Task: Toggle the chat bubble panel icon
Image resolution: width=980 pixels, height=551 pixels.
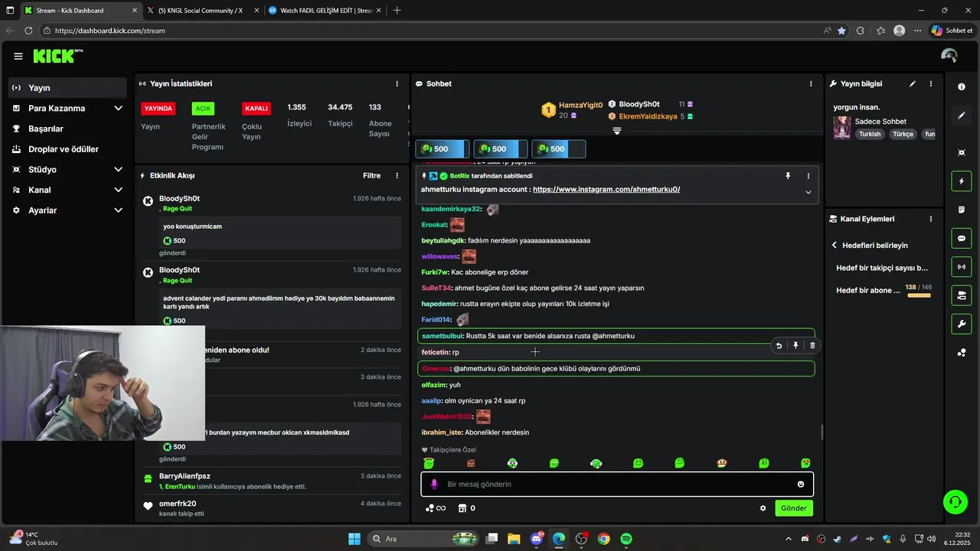Action: (x=962, y=238)
